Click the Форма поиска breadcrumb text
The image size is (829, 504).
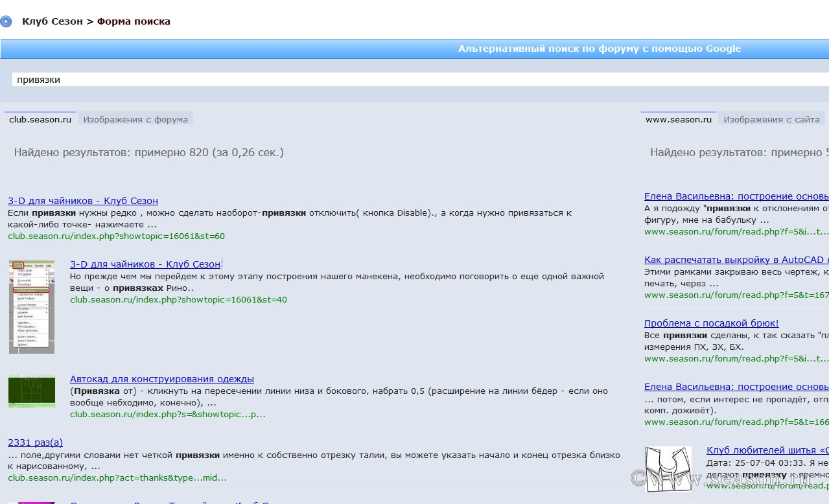tap(134, 21)
